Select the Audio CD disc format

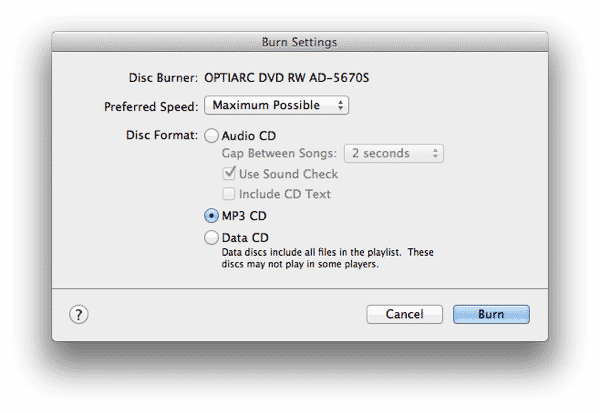click(211, 135)
